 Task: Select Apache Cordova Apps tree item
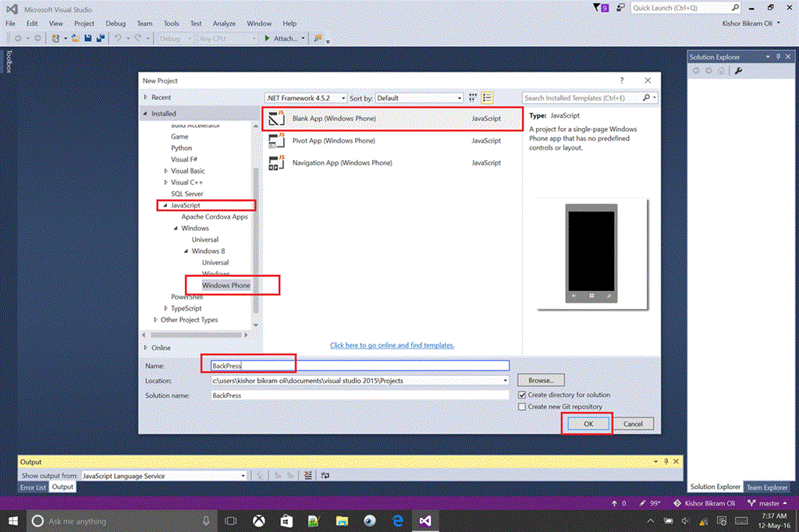[x=215, y=217]
